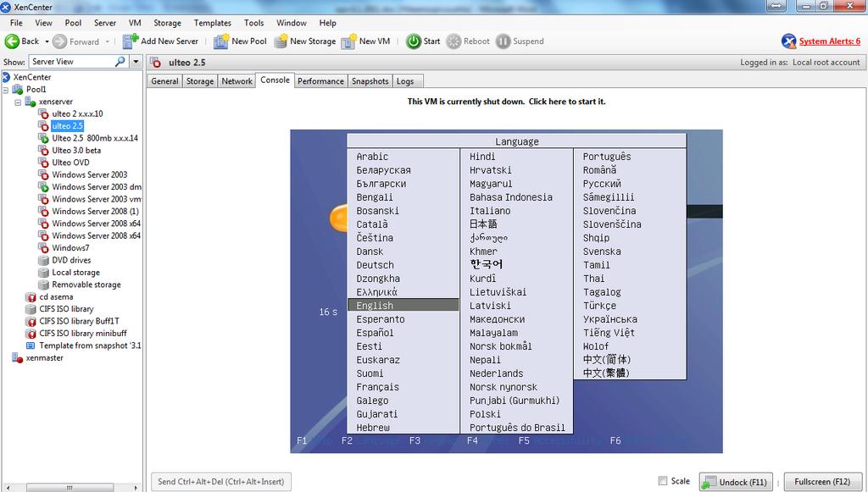
Task: Start the VM with green power icon
Action: 414,41
